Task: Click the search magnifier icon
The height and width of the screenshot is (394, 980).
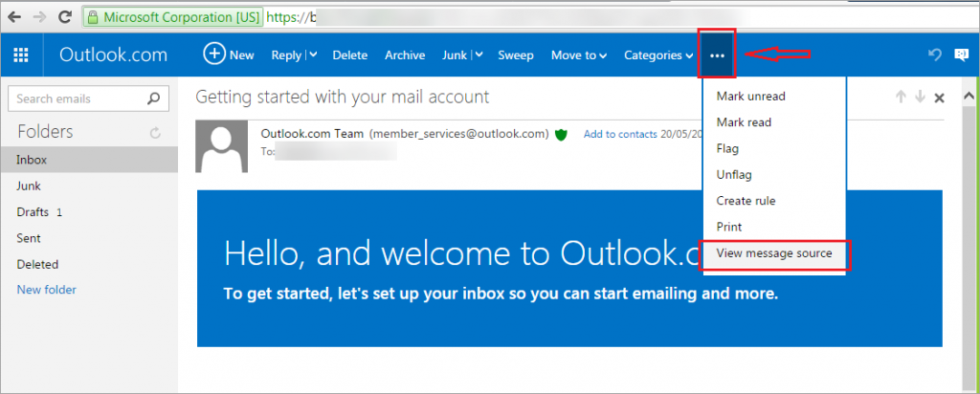Action: point(153,98)
